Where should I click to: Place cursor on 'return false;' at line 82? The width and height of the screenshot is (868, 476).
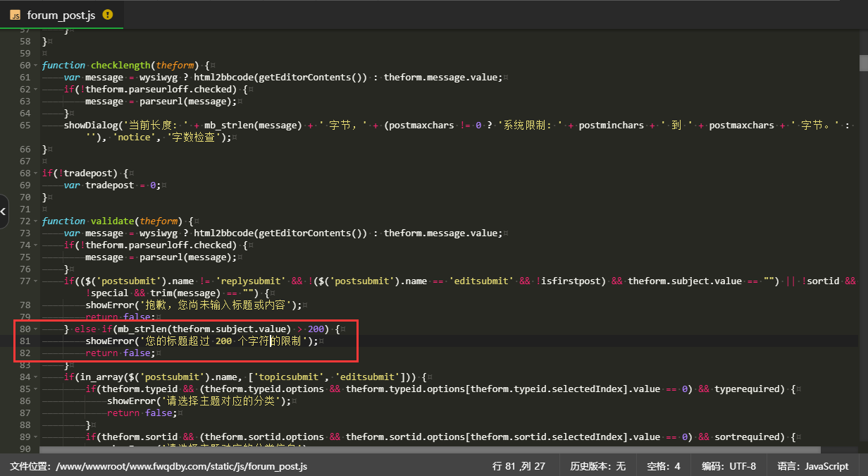120,353
